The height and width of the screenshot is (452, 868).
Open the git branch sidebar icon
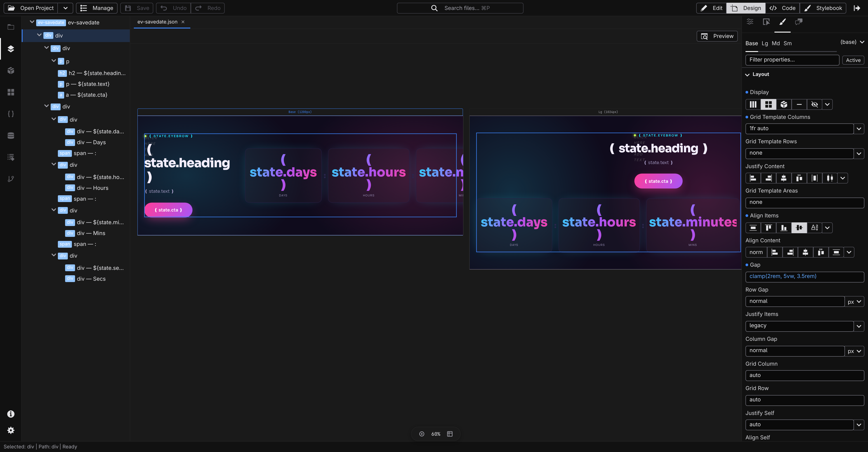pos(11,179)
